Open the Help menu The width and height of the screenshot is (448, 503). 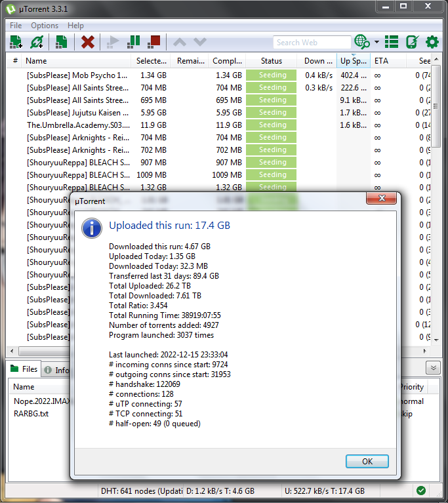click(75, 26)
